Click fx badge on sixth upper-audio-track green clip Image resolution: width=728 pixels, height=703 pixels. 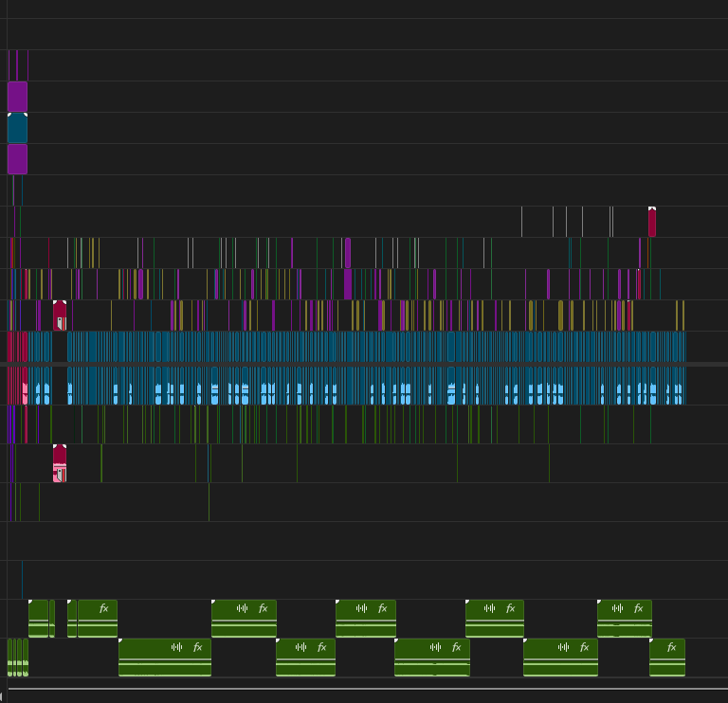pos(383,608)
